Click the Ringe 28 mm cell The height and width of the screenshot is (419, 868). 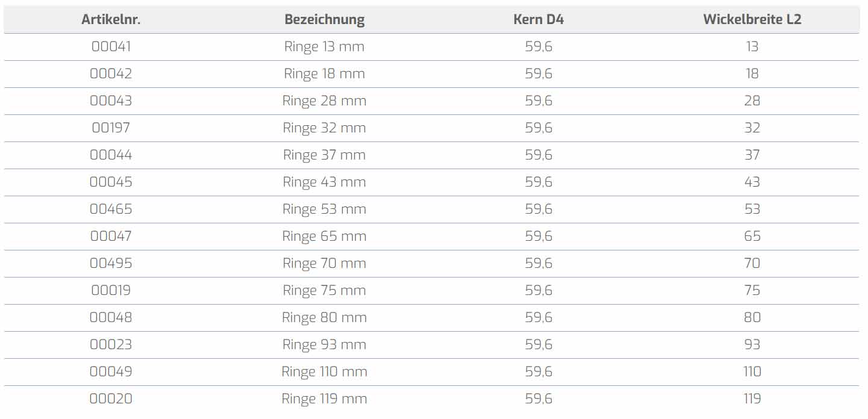click(325, 101)
